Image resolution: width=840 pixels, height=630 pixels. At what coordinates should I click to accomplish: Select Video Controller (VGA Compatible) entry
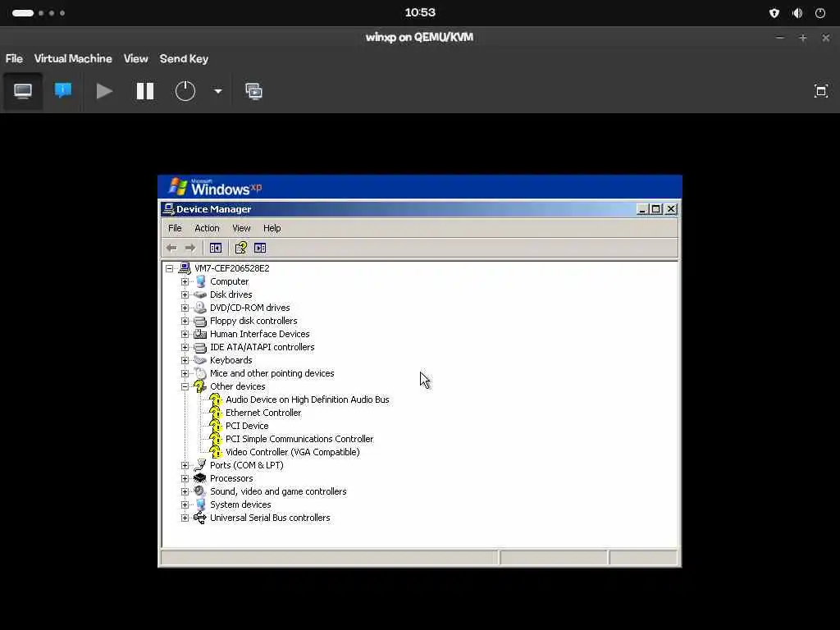[293, 452]
